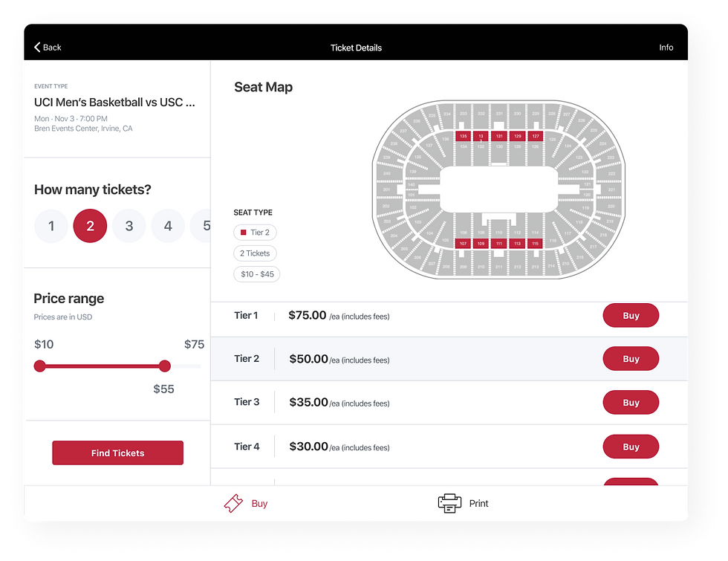Open Info in the top bar
This screenshot has width=728, height=561.
pos(666,48)
